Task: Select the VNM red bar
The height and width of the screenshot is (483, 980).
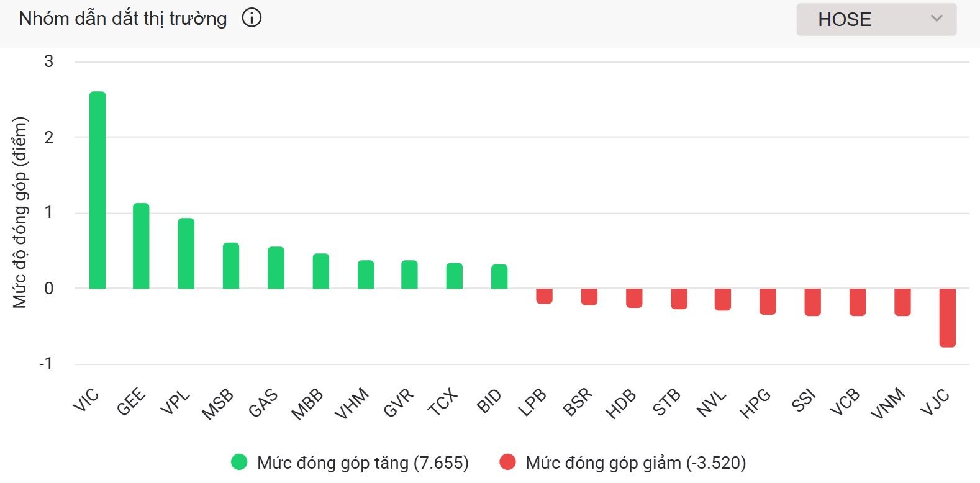Action: pos(902,302)
